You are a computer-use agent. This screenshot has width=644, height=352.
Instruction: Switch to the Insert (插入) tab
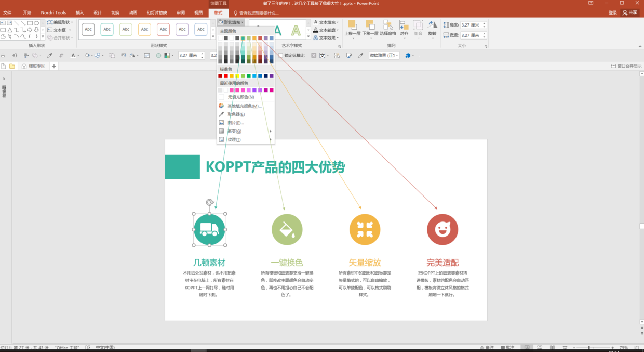pos(79,12)
